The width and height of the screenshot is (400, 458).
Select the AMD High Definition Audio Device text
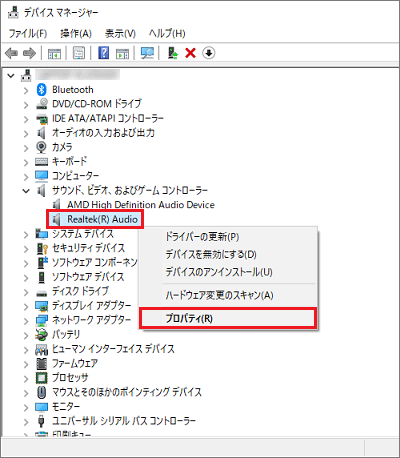[x=141, y=205]
